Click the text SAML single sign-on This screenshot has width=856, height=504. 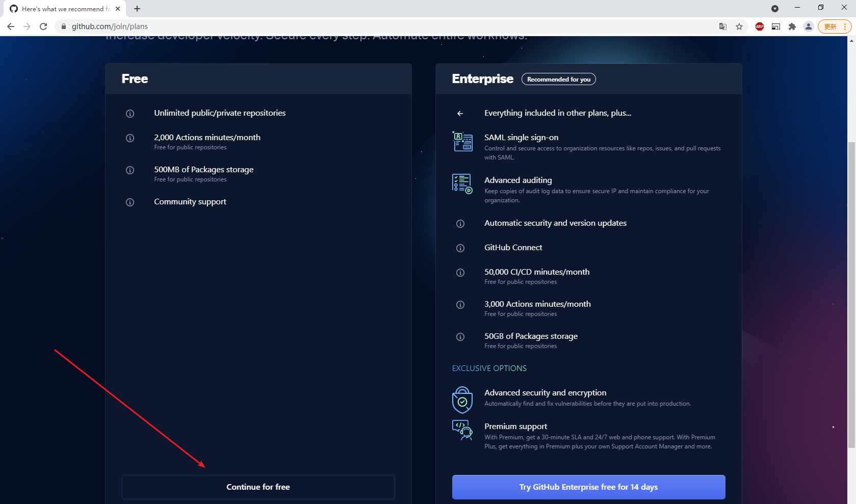pos(522,138)
